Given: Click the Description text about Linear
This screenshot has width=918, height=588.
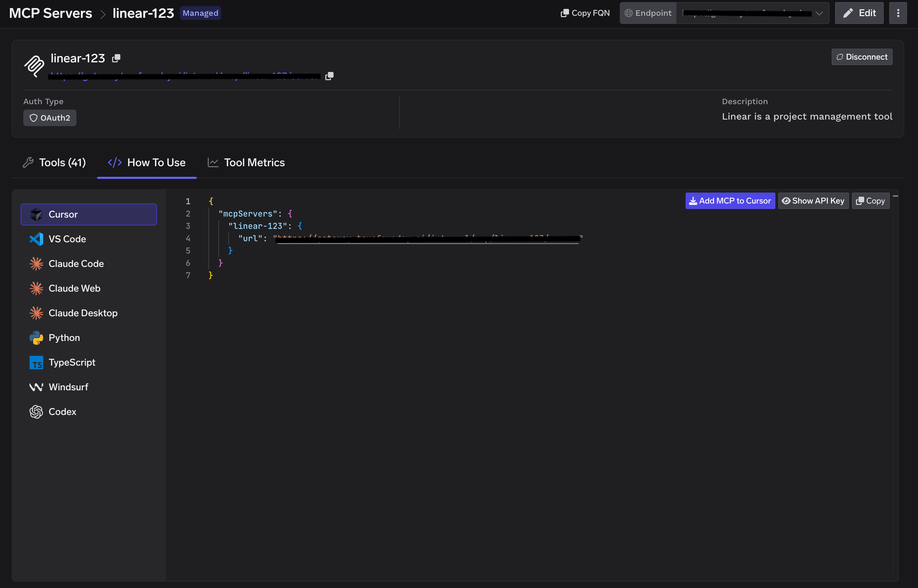Looking at the screenshot, I should (807, 117).
